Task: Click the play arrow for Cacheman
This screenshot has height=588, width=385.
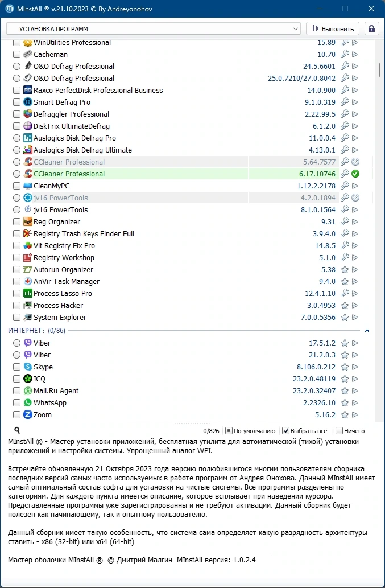Action: click(355, 55)
